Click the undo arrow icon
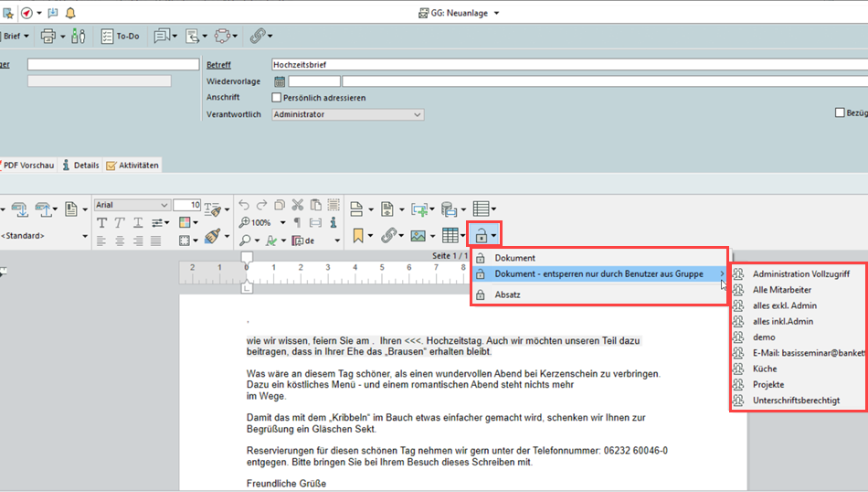The image size is (868, 492). pyautogui.click(x=243, y=205)
